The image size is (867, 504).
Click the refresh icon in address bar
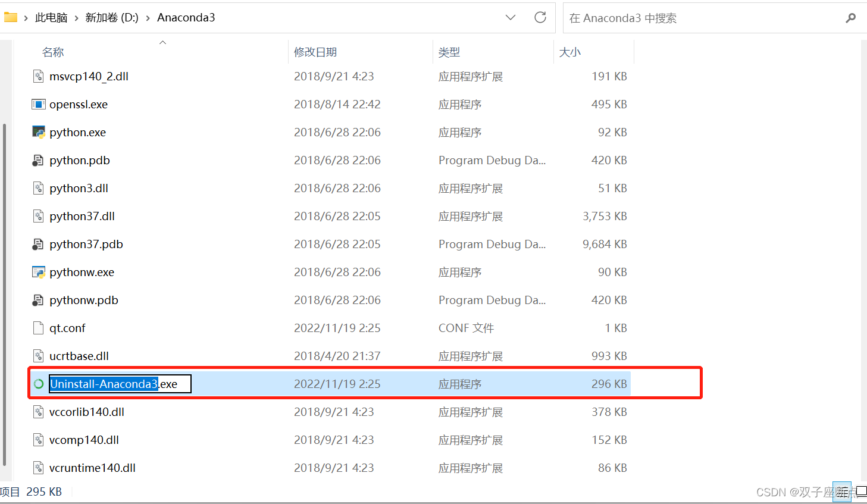pyautogui.click(x=540, y=17)
